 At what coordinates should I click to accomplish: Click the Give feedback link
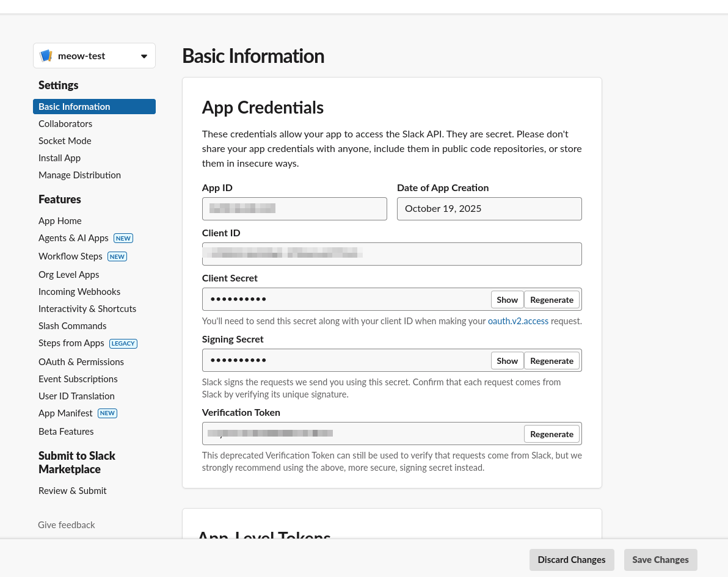(67, 525)
